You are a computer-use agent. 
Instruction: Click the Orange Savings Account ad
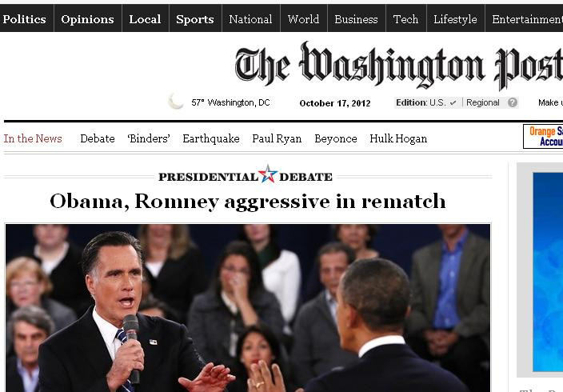[543, 136]
